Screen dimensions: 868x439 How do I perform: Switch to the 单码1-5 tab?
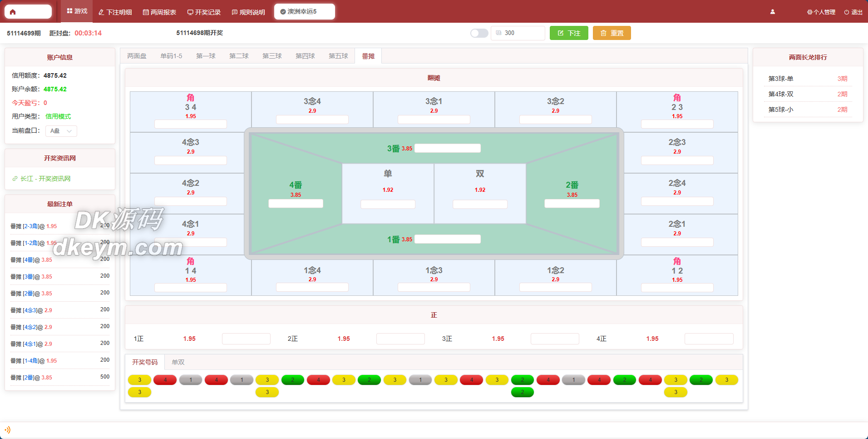171,56
